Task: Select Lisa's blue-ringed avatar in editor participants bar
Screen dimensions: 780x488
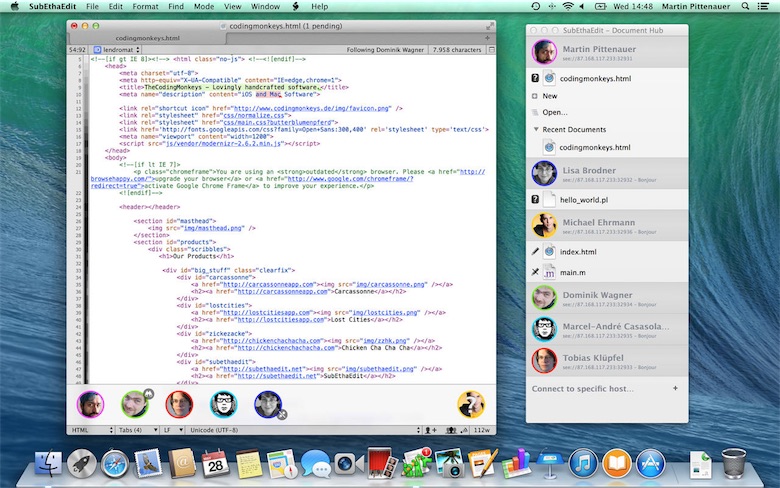Action: pyautogui.click(x=268, y=404)
